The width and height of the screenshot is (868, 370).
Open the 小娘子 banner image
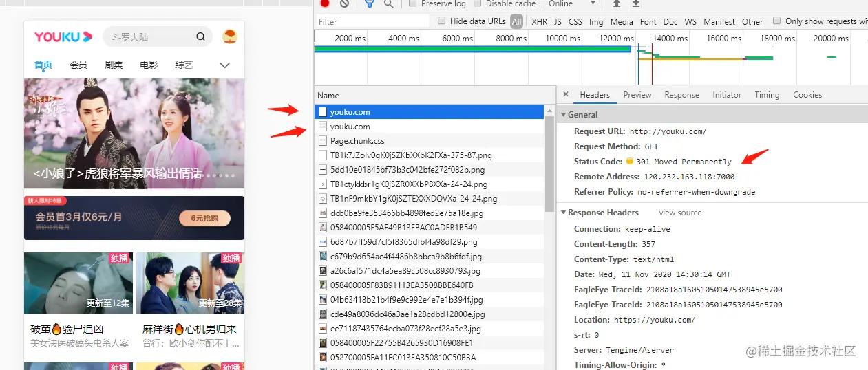coord(134,133)
